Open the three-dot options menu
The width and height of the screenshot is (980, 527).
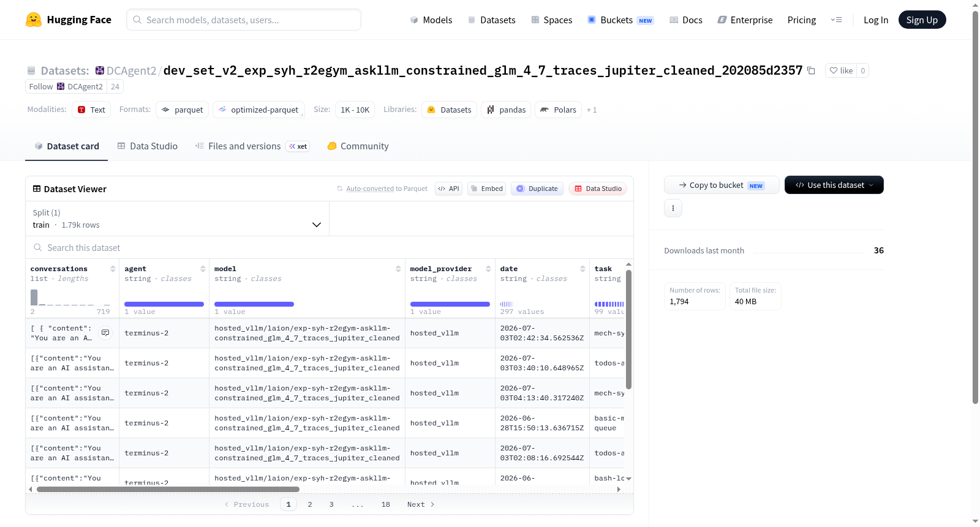[x=673, y=208]
